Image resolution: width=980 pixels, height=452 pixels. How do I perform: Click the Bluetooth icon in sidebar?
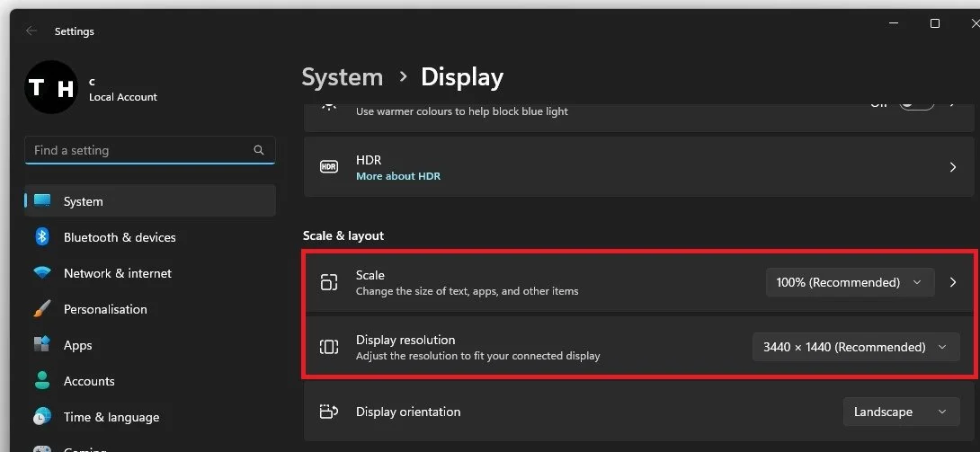(x=42, y=236)
